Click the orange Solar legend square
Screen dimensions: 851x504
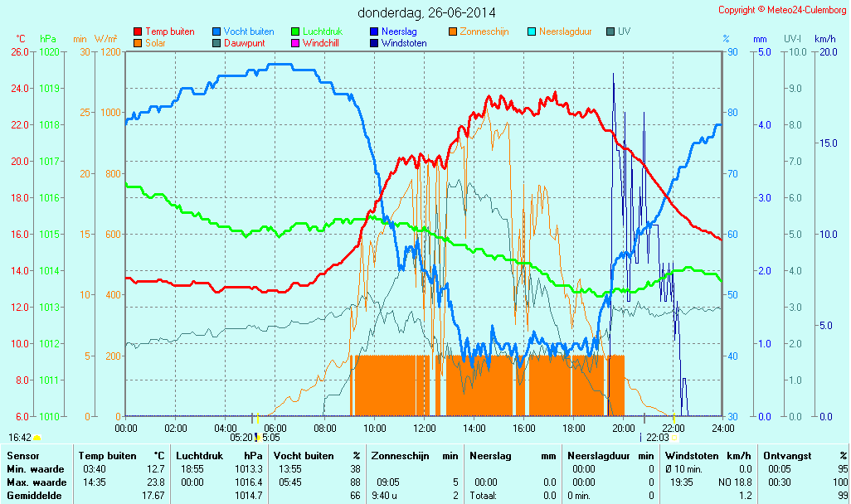click(138, 43)
